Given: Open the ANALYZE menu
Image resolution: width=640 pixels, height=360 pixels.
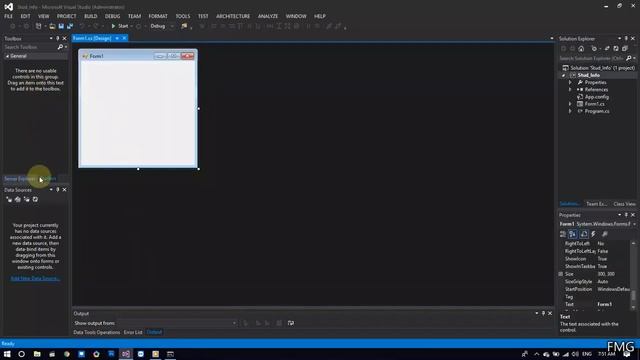Looking at the screenshot, I should (x=268, y=16).
